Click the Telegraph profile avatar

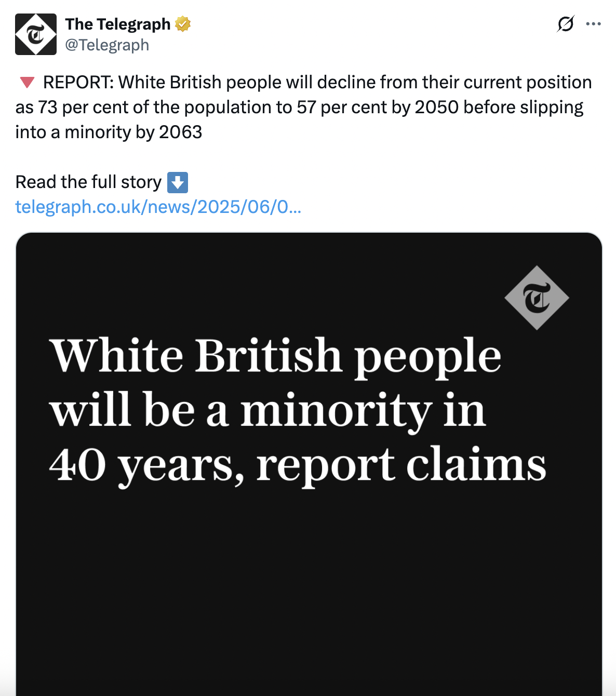pos(35,34)
